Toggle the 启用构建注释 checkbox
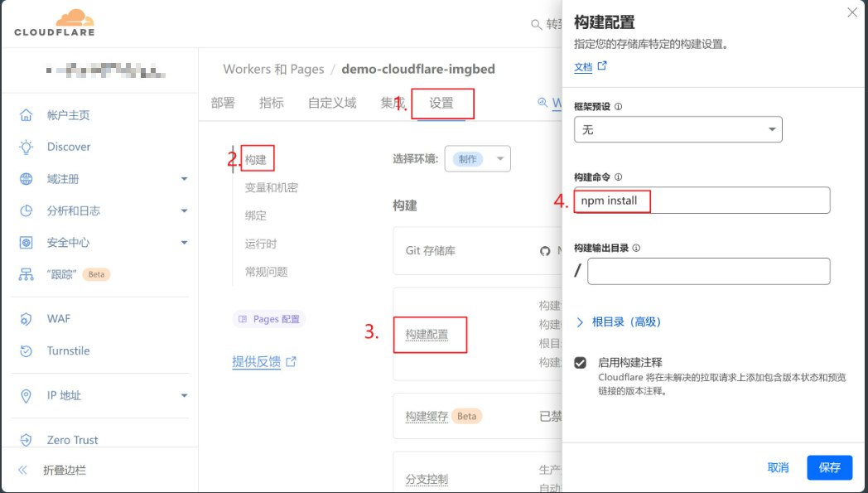This screenshot has height=493, width=868. pyautogui.click(x=581, y=363)
